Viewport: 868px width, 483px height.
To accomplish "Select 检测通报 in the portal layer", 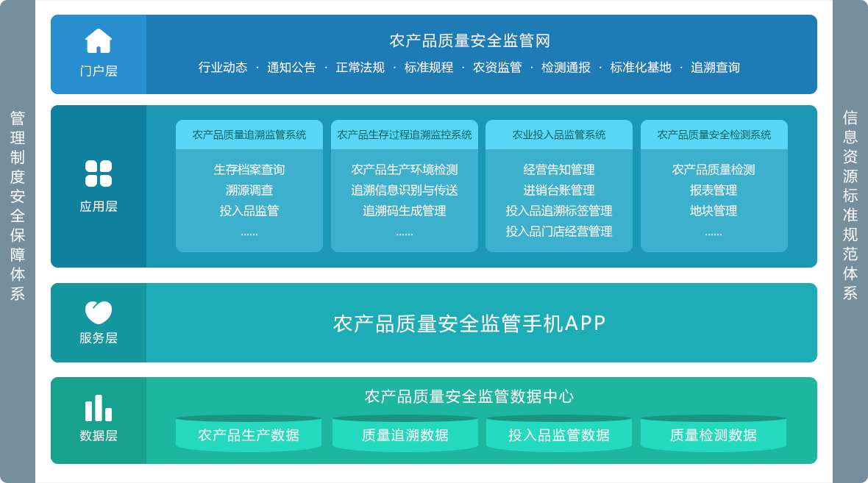I will 566,68.
